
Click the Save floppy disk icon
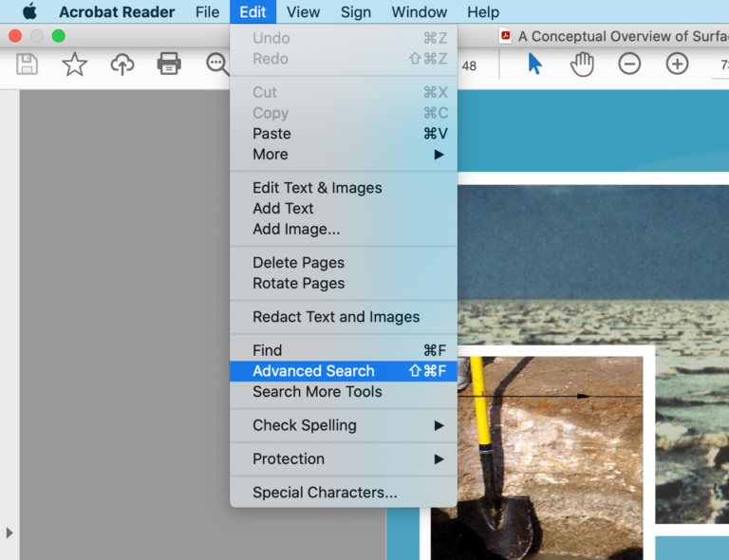[x=28, y=65]
